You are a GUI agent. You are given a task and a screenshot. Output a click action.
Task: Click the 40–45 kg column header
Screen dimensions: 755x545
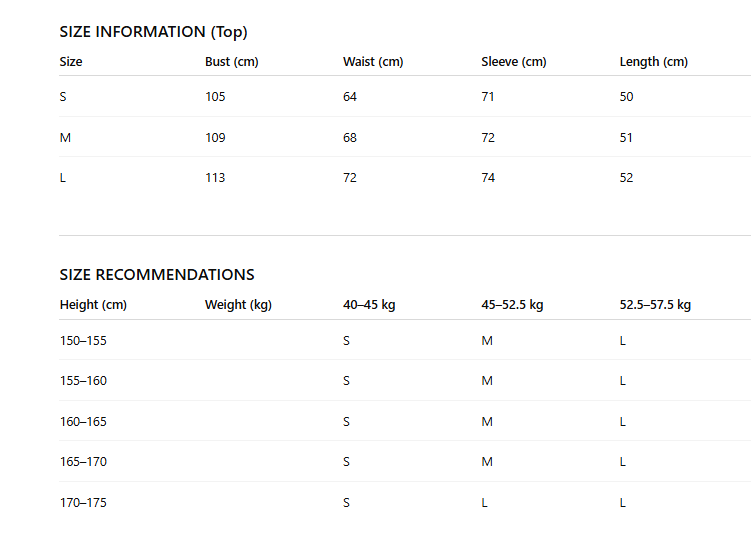pos(369,305)
